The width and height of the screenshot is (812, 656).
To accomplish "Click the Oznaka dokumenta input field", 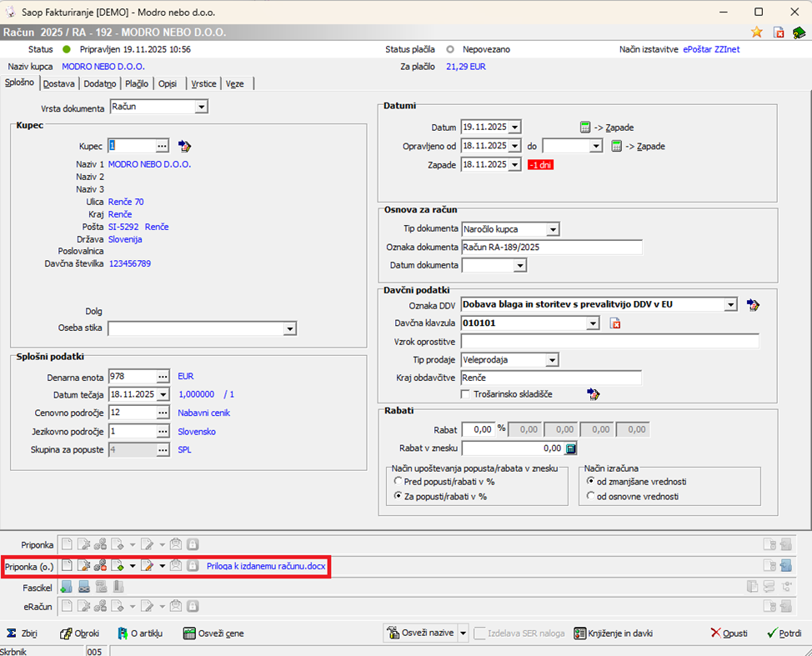I will [x=552, y=247].
